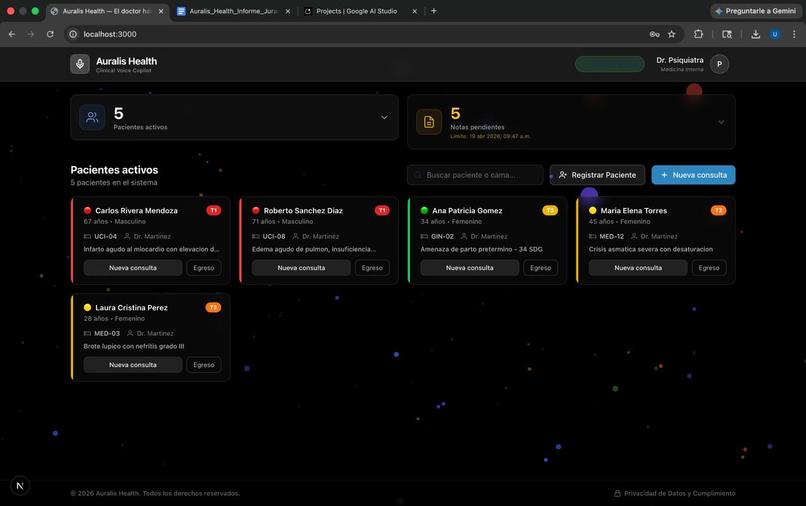Viewport: 806px width, 506px height.
Task: Click the bed icon next to UCI-04
Action: click(x=87, y=237)
